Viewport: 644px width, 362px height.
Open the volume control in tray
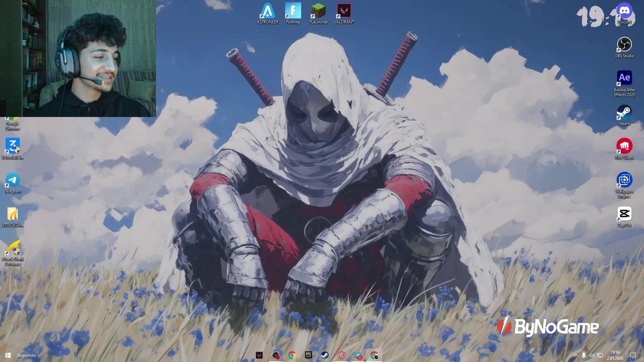592,355
